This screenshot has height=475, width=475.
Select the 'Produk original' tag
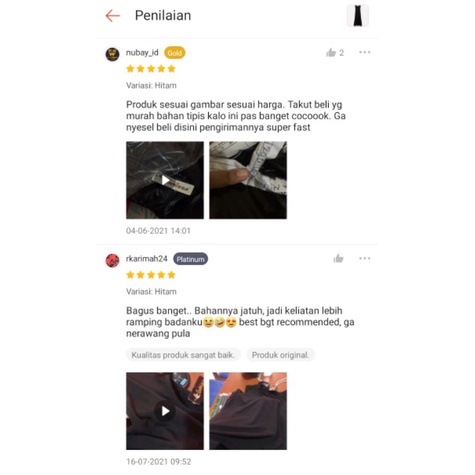(x=280, y=355)
